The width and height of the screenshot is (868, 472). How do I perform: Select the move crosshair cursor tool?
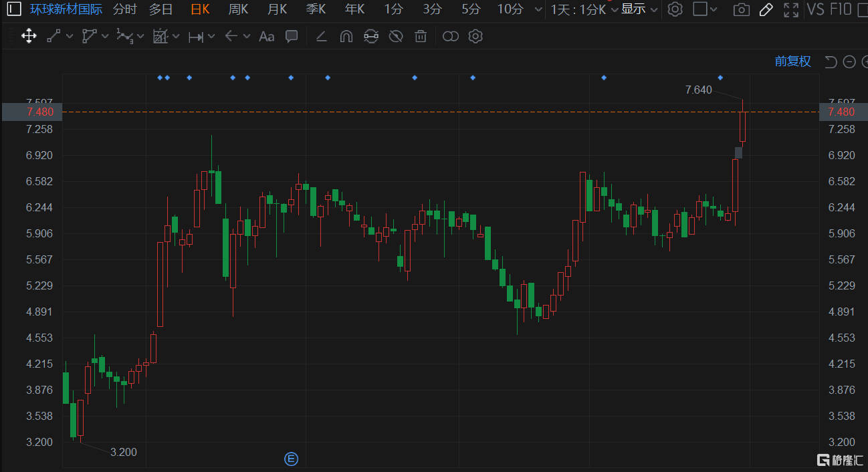pyautogui.click(x=29, y=36)
